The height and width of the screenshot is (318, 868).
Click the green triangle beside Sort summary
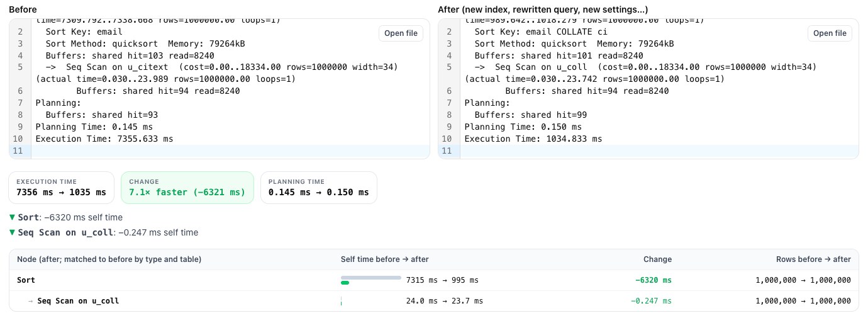pos(13,217)
